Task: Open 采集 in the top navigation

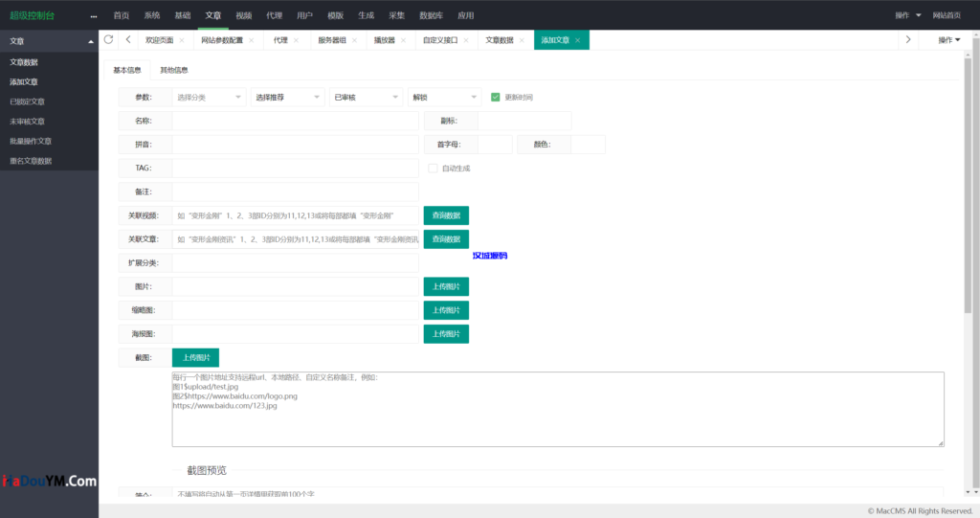Action: pyautogui.click(x=397, y=15)
